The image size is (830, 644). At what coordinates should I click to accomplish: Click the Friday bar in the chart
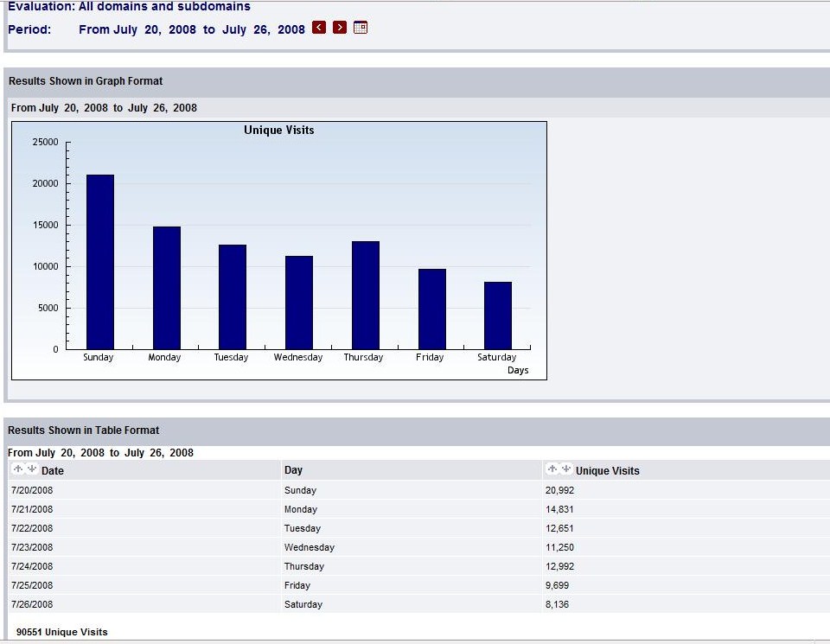pos(432,309)
